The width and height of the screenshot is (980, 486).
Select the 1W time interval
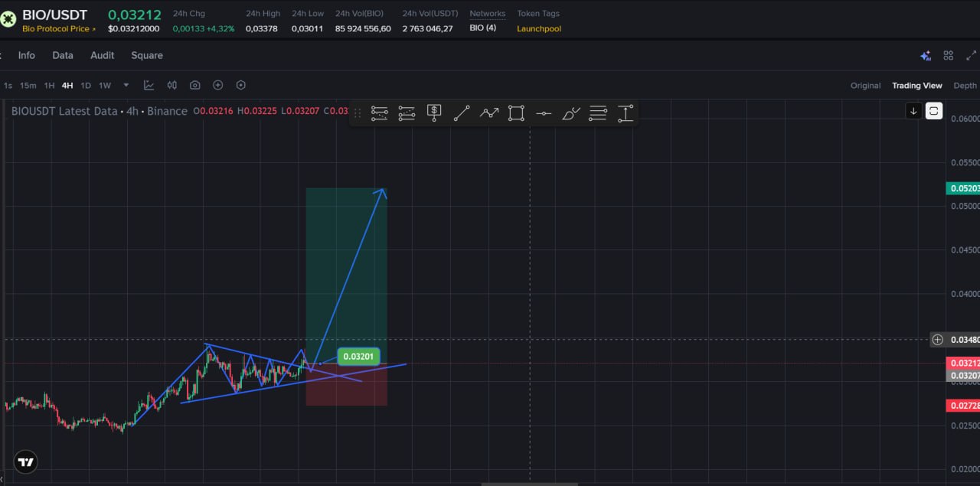105,86
